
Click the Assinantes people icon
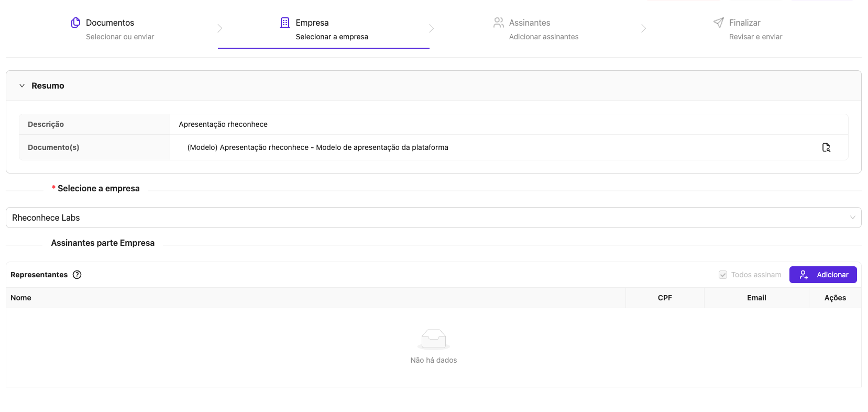pos(498,23)
